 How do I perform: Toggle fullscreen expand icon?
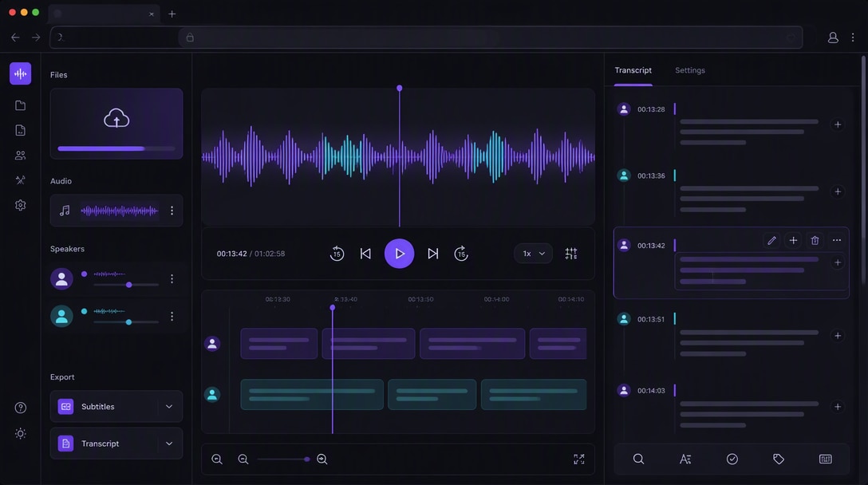(579, 459)
